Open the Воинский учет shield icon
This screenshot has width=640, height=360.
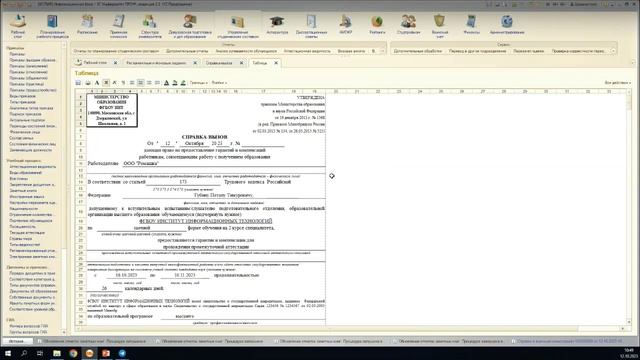[440, 25]
